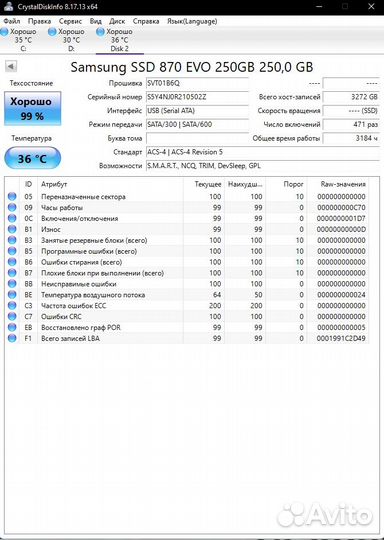The width and height of the screenshot is (384, 540).
Task: Click status orb for Неисправимые ошибки row
Action: tap(12, 284)
